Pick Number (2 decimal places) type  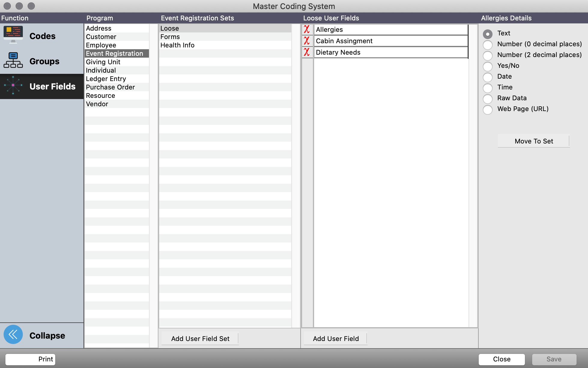(488, 56)
